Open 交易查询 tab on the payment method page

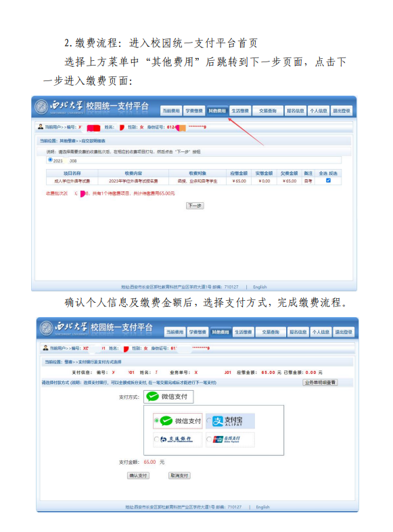271,332
